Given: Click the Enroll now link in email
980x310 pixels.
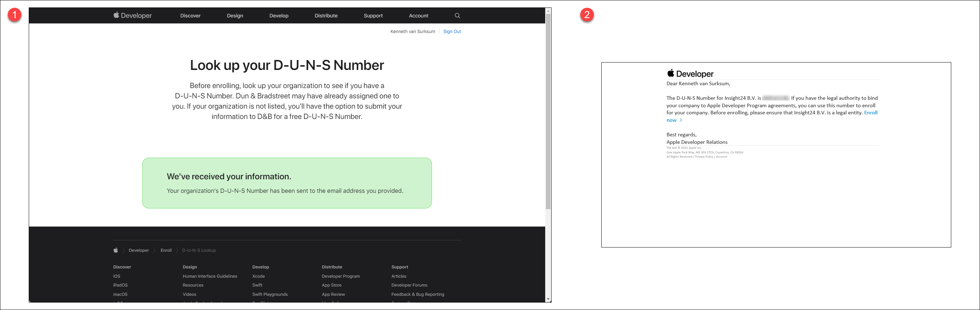Looking at the screenshot, I should point(871,113).
